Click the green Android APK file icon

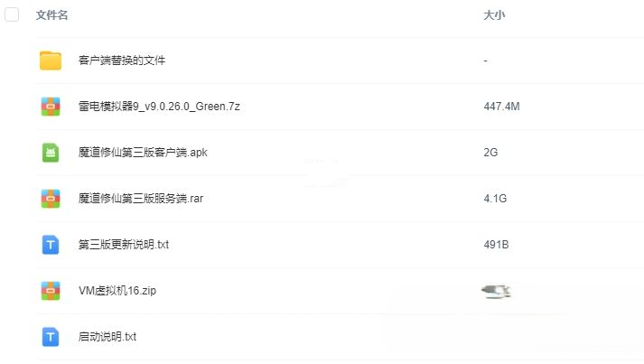[x=51, y=153]
